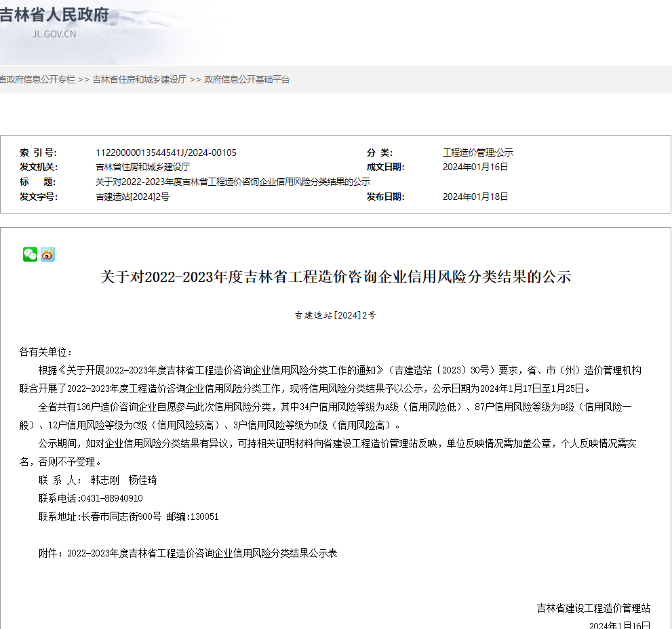Click 索引号 label in info table
Image resolution: width=672 pixels, height=629 pixels.
(x=38, y=153)
